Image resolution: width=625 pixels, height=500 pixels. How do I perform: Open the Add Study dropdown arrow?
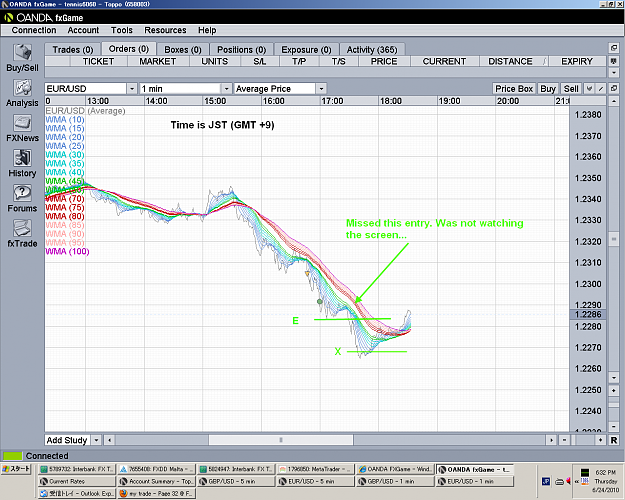[96, 440]
